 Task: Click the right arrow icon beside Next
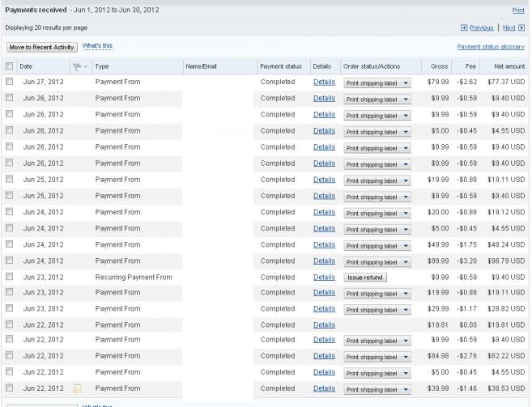[521, 28]
